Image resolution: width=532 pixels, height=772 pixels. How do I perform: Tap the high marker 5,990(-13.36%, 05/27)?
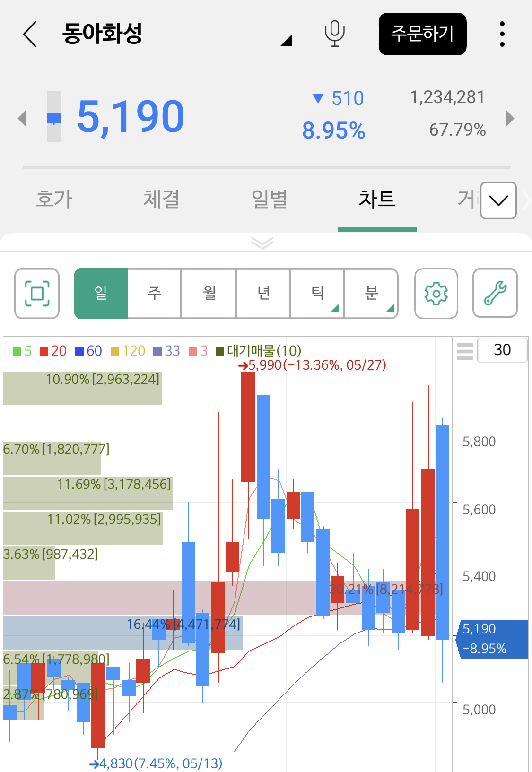click(x=313, y=365)
